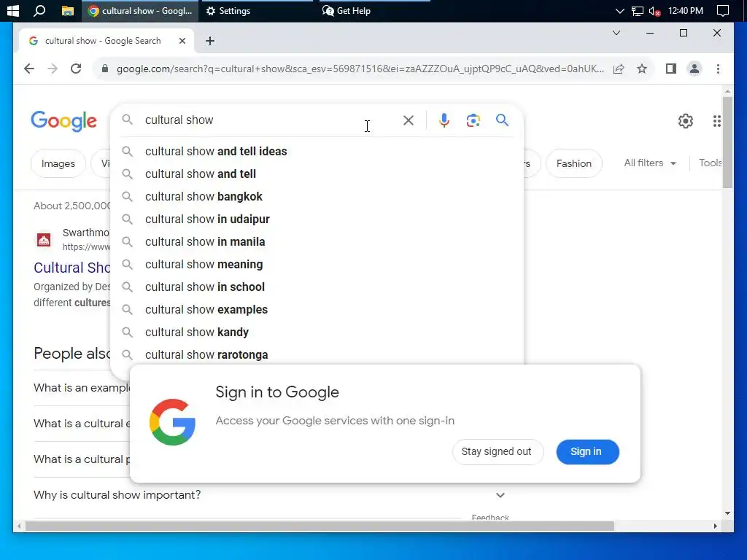The image size is (747, 560).
Task: Reload the current page
Action: tap(76, 69)
